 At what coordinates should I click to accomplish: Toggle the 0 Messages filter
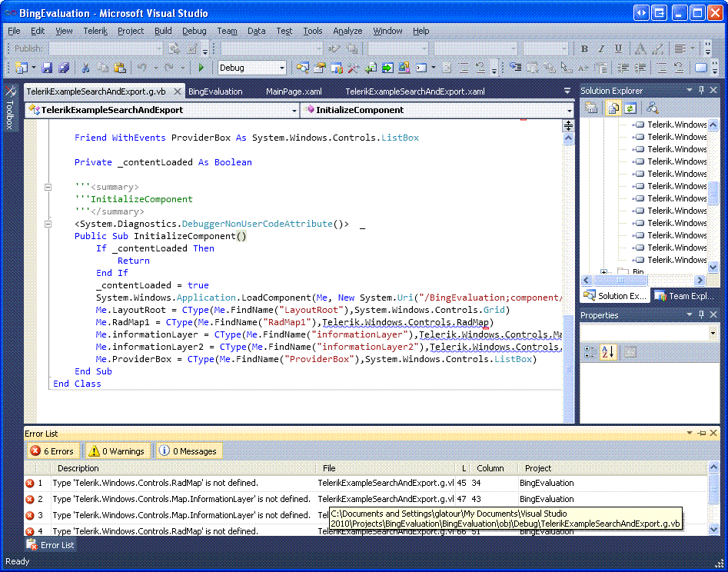tap(188, 451)
